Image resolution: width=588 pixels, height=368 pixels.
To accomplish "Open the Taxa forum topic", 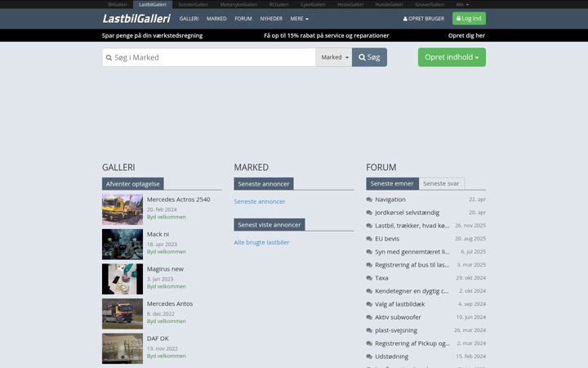I will pyautogui.click(x=381, y=278).
